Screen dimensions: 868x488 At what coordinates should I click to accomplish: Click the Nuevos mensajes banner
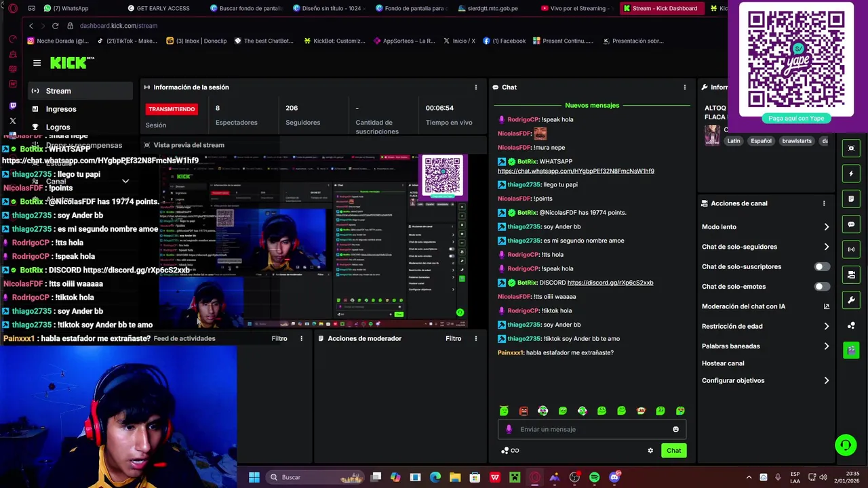[591, 106]
